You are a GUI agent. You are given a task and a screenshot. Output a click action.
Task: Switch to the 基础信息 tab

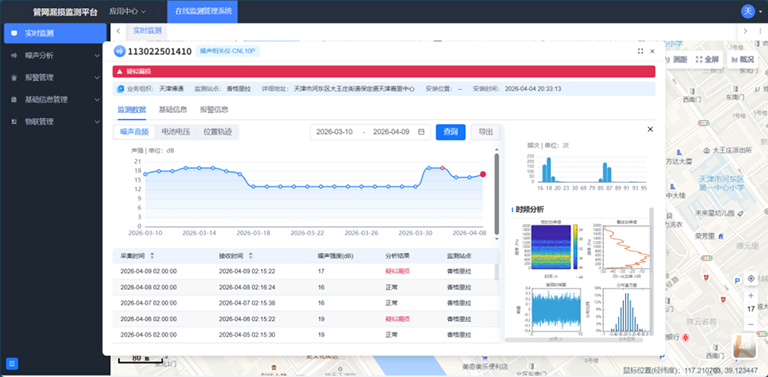[172, 110]
